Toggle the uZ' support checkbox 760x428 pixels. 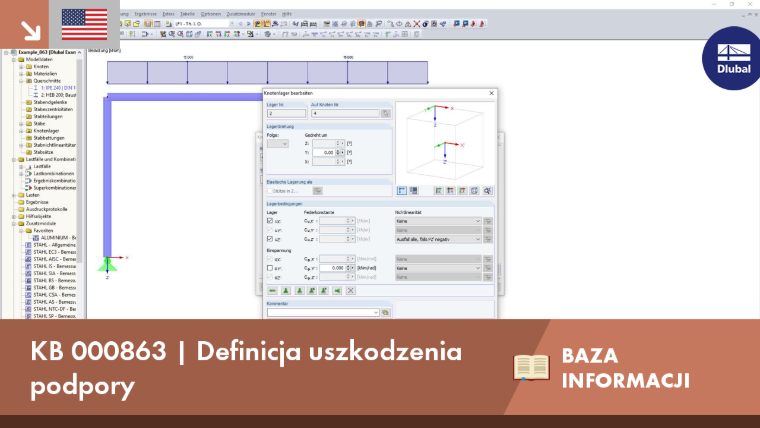pos(270,239)
